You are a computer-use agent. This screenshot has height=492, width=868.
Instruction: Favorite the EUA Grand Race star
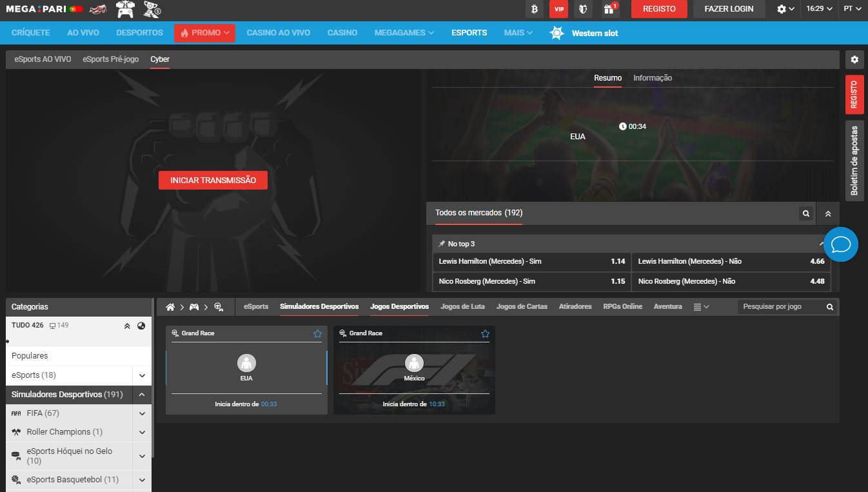click(317, 333)
